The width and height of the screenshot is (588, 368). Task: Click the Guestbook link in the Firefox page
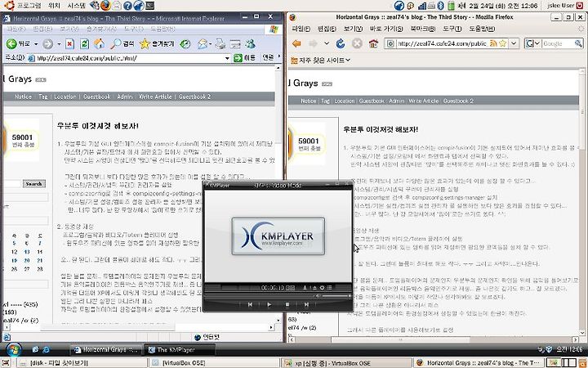tap(372, 101)
